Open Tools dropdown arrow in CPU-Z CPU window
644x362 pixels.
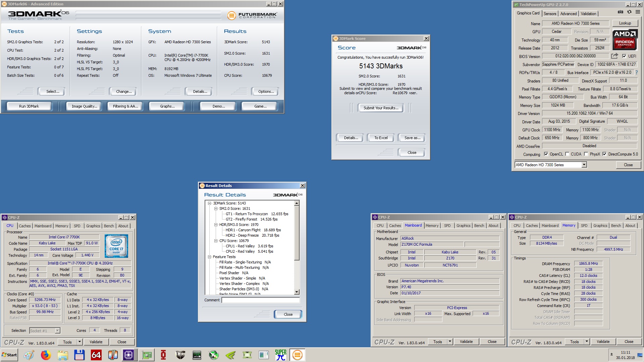[79, 342]
